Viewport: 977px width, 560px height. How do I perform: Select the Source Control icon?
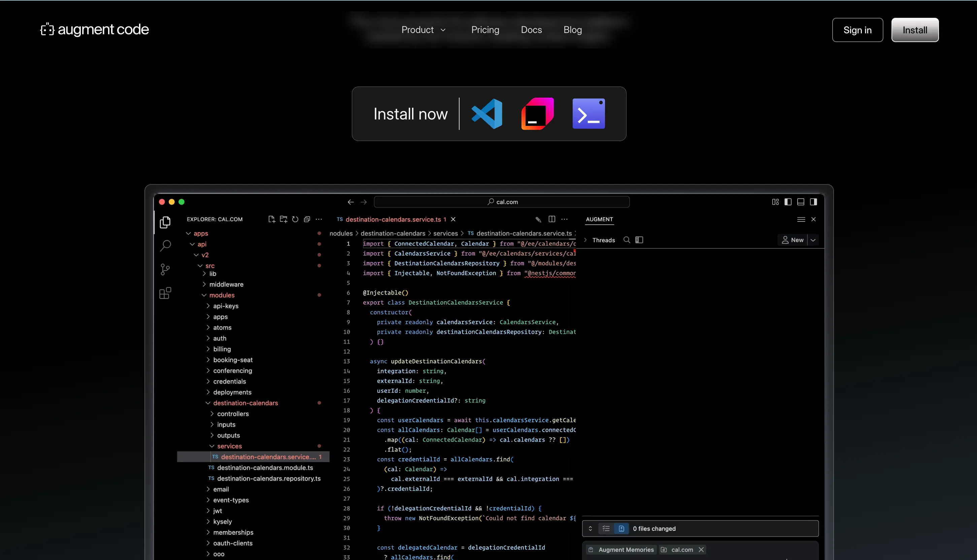click(165, 269)
